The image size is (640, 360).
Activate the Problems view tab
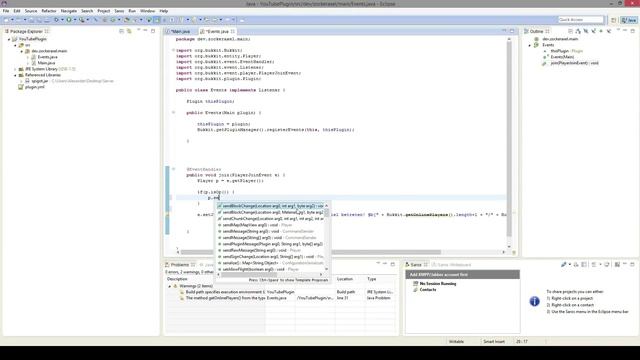point(180,265)
